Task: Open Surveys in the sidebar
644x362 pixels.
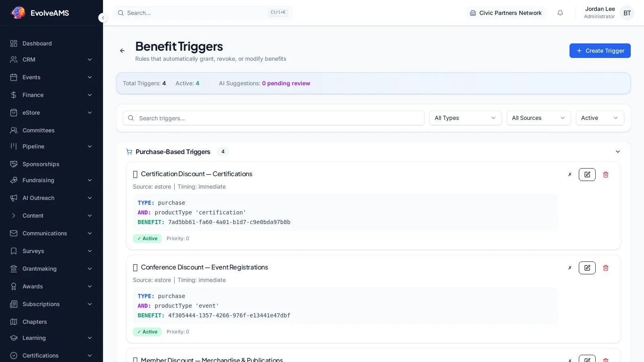Action: click(52, 251)
